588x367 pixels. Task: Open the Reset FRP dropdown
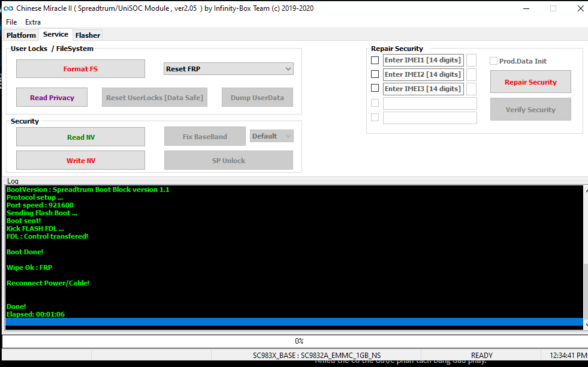click(x=228, y=69)
